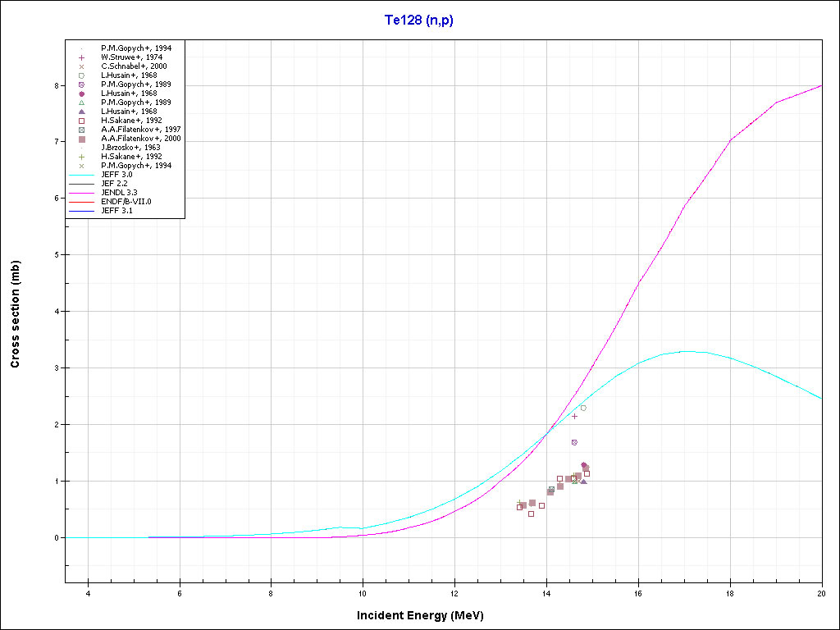
Task: Click the A.A.Filatenkov+, 1997 crossed-square legend icon
Action: tap(81, 130)
